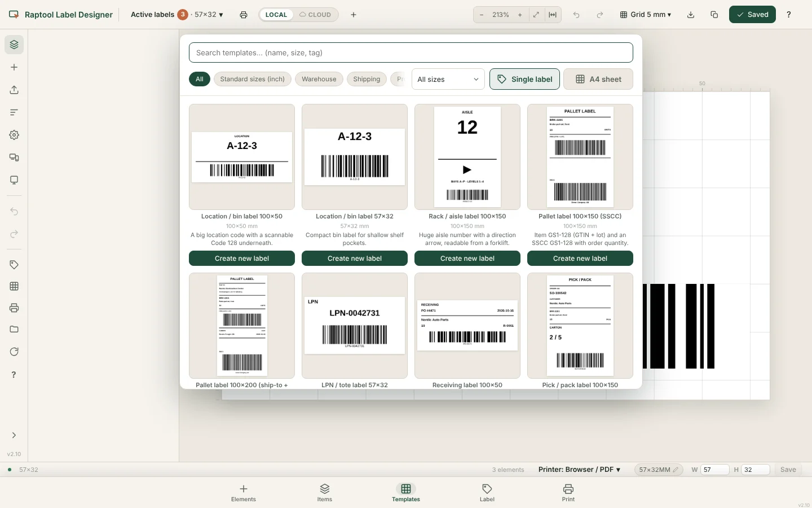The image size is (812, 508).
Task: Filter templates by Shipping chip
Action: 367,79
